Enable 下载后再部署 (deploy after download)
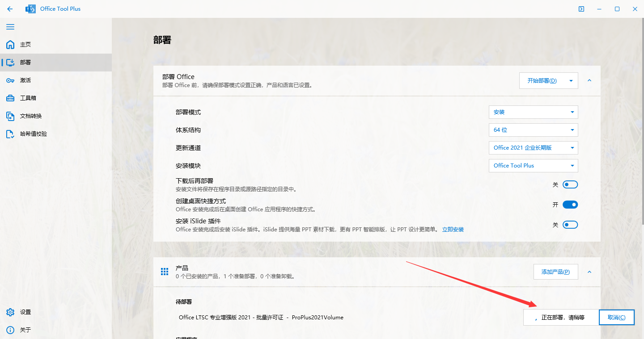Screen dimensions: 644x339 (570, 184)
